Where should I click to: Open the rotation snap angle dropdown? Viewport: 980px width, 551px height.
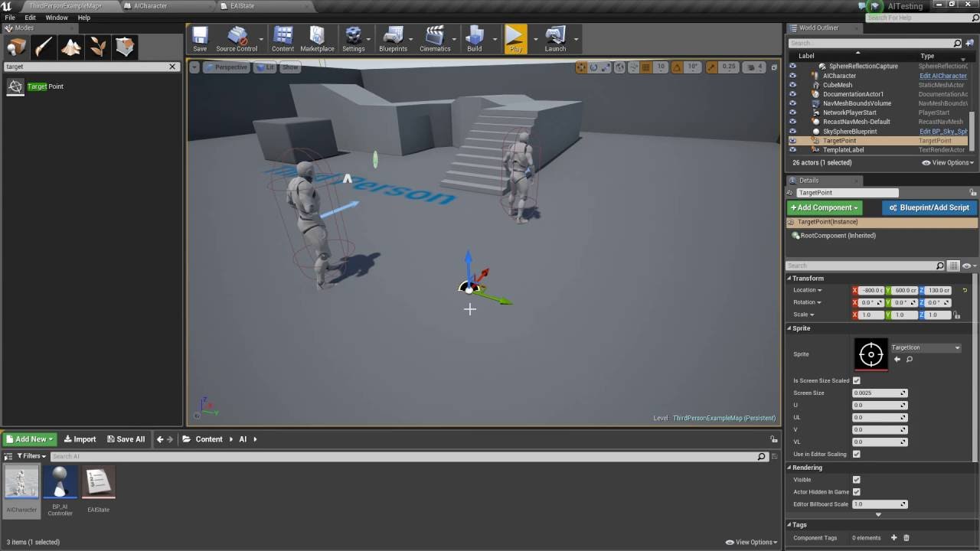click(692, 67)
